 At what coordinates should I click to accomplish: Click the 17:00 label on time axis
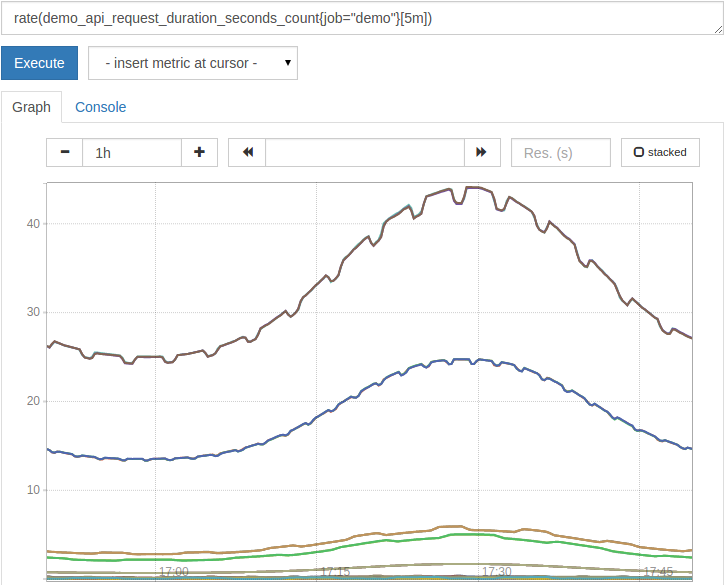[174, 572]
